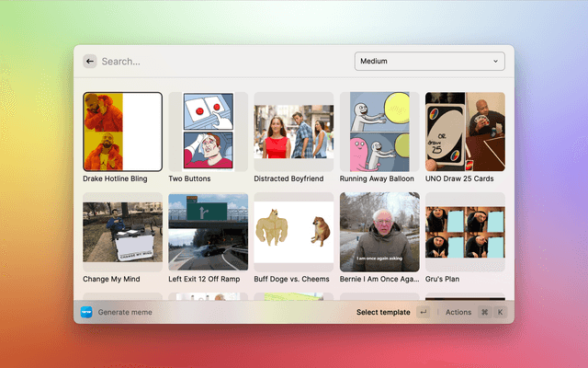Click the K key icon
This screenshot has width=588, height=368.
coord(500,312)
